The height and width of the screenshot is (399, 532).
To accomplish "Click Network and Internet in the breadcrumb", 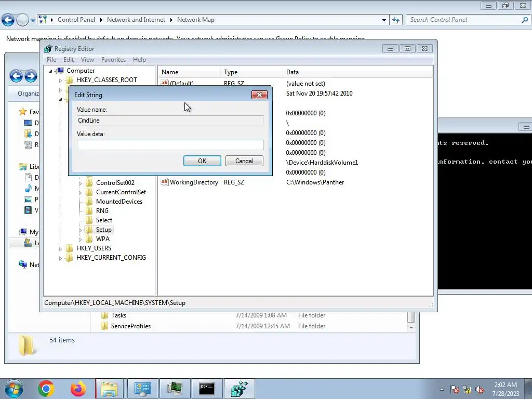I will 136,20.
